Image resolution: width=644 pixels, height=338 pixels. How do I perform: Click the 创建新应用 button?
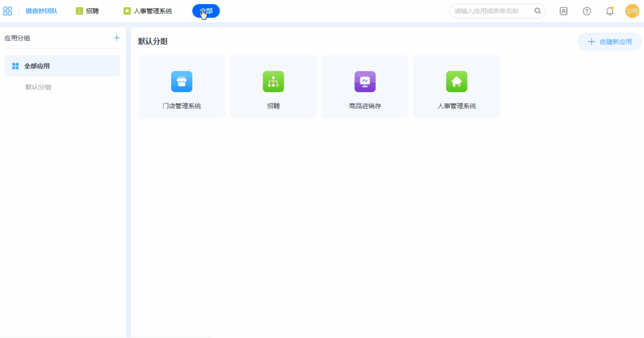(x=610, y=42)
